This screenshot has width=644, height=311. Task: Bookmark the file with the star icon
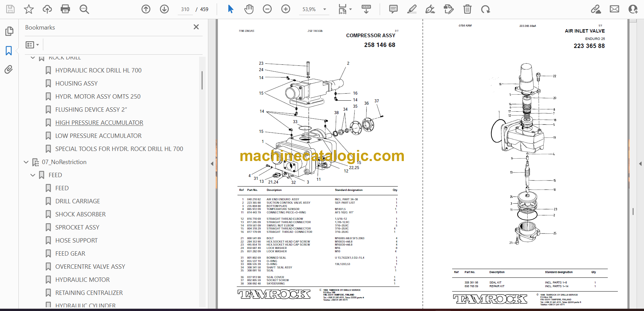pos(29,9)
